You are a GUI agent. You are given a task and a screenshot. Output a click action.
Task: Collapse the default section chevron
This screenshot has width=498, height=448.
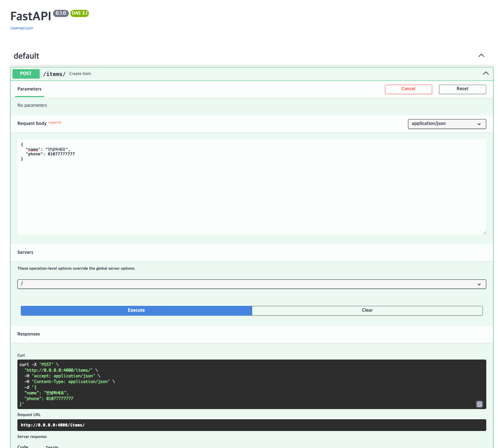tap(481, 56)
